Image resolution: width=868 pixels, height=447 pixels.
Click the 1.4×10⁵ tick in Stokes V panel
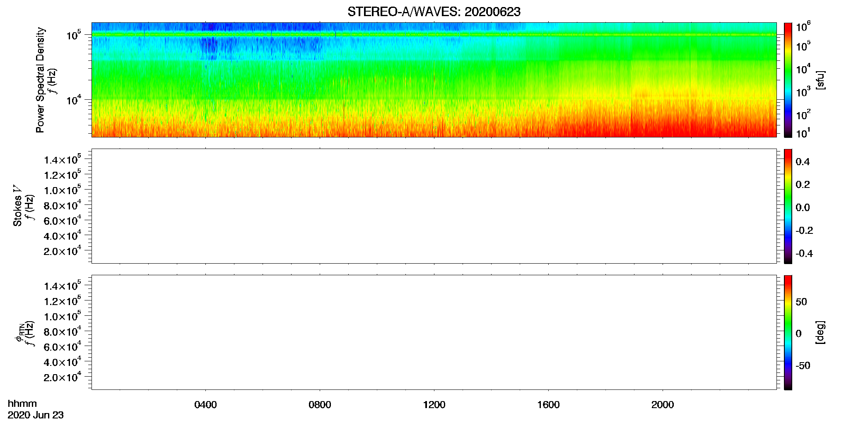click(62, 159)
